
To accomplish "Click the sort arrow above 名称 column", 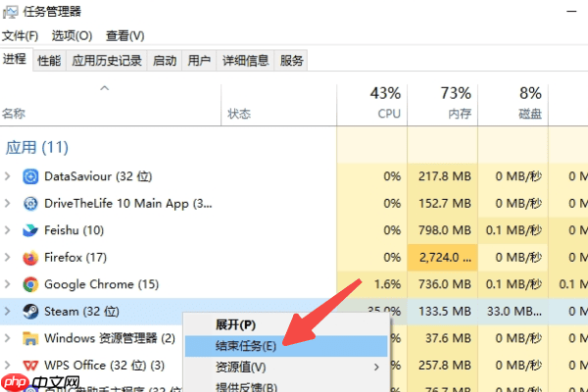I will [105, 88].
